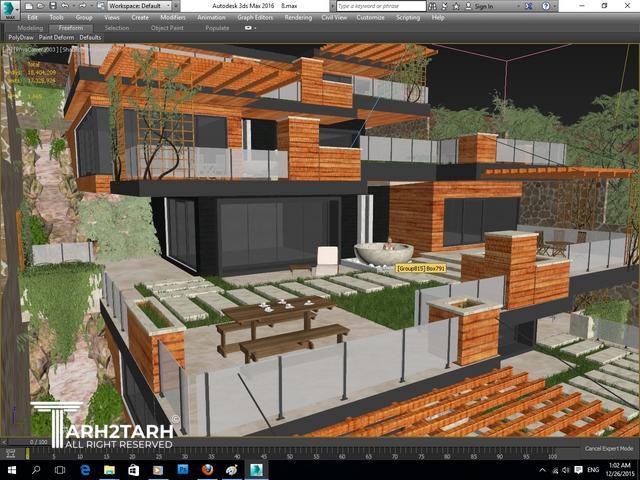Open Firefox from the Windows taskbar
The image size is (640, 480).
click(x=207, y=469)
